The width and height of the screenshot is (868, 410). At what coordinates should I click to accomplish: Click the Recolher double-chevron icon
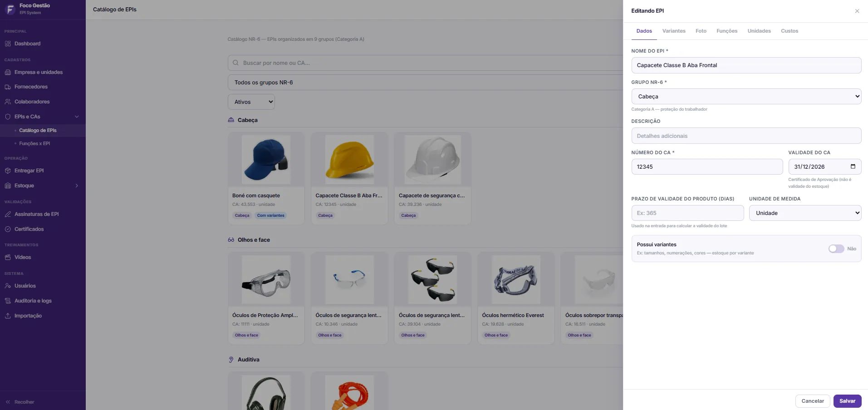[8, 402]
